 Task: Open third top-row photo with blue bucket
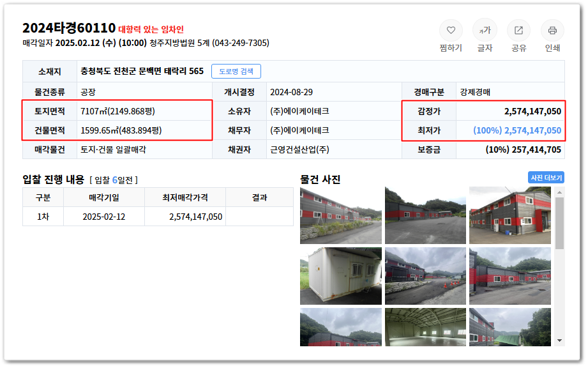pyautogui.click(x=510, y=215)
